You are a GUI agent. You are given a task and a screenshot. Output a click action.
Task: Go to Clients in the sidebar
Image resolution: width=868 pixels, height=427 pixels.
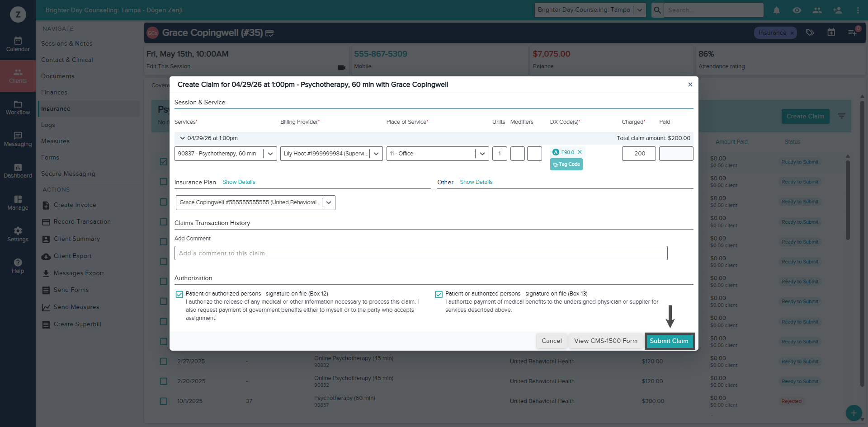[18, 76]
